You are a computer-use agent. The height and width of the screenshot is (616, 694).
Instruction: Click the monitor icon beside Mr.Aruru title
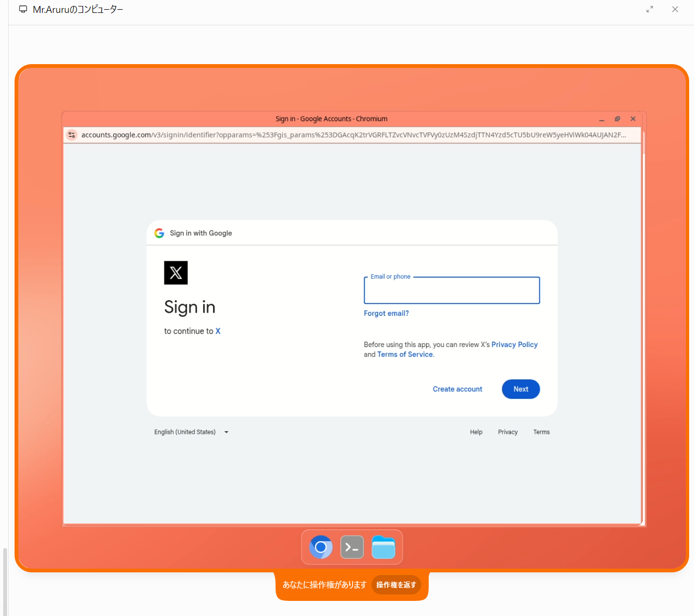[23, 9]
